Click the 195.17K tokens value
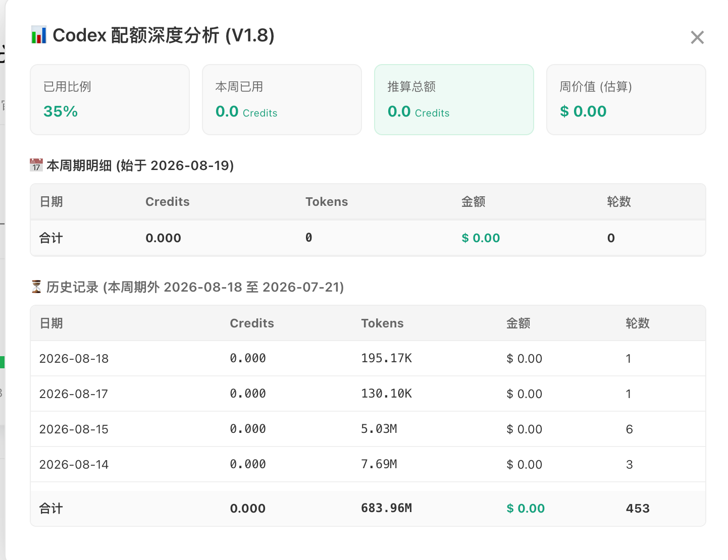The width and height of the screenshot is (728, 560). [x=387, y=358]
